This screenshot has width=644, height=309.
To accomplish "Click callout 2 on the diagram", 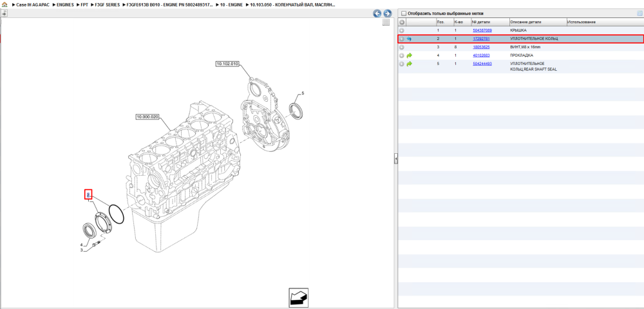I will 88,194.
